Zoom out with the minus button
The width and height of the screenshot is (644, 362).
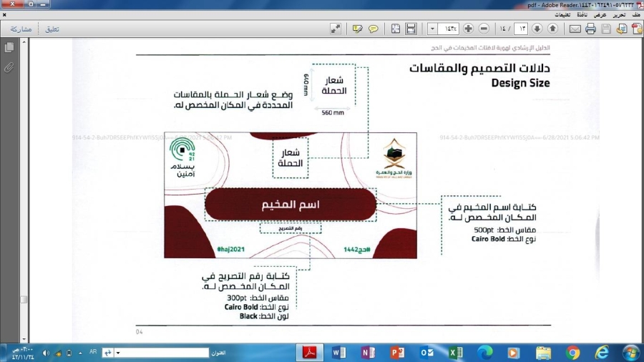click(x=484, y=29)
